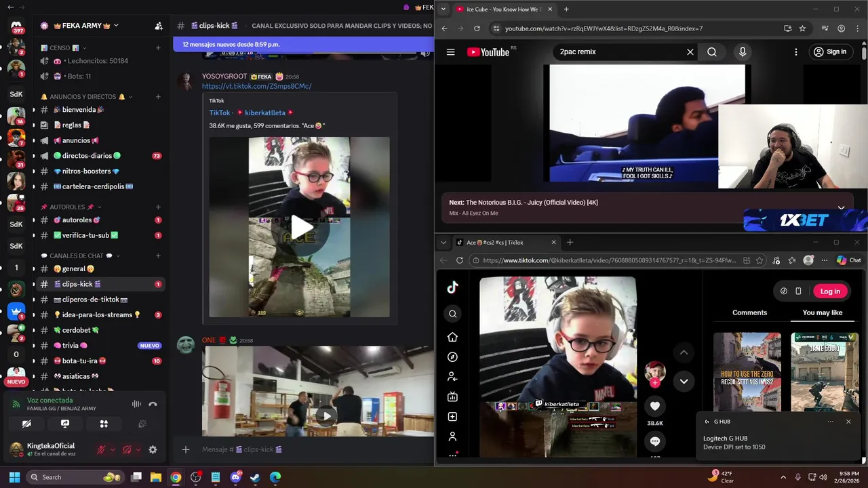Go to TikTok home icon in sidebar
The width and height of the screenshot is (868, 488).
[453, 337]
